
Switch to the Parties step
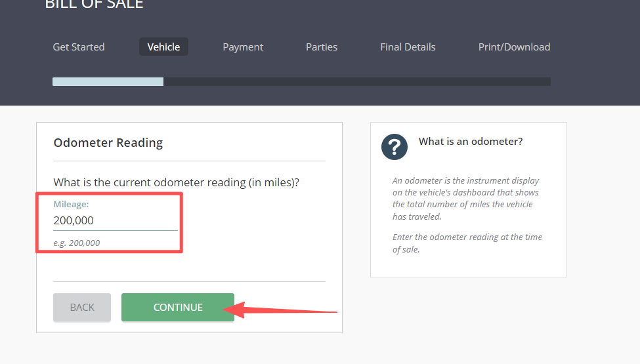(x=322, y=47)
